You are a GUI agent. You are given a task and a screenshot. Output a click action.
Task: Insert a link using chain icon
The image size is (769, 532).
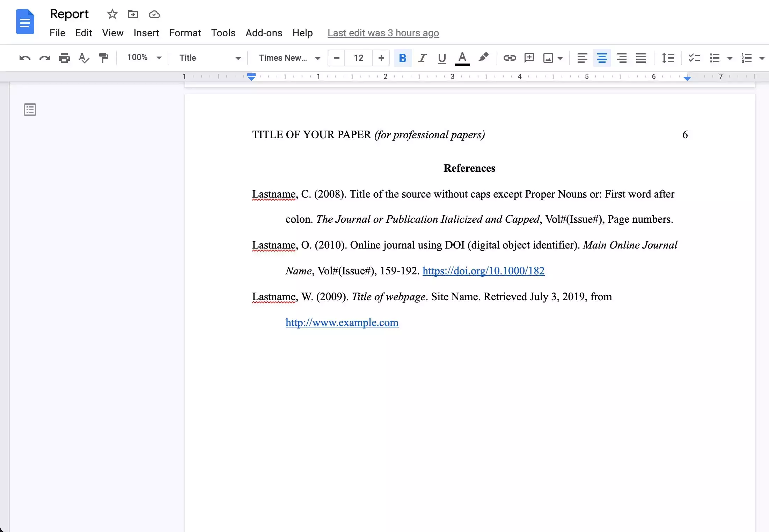[510, 58]
